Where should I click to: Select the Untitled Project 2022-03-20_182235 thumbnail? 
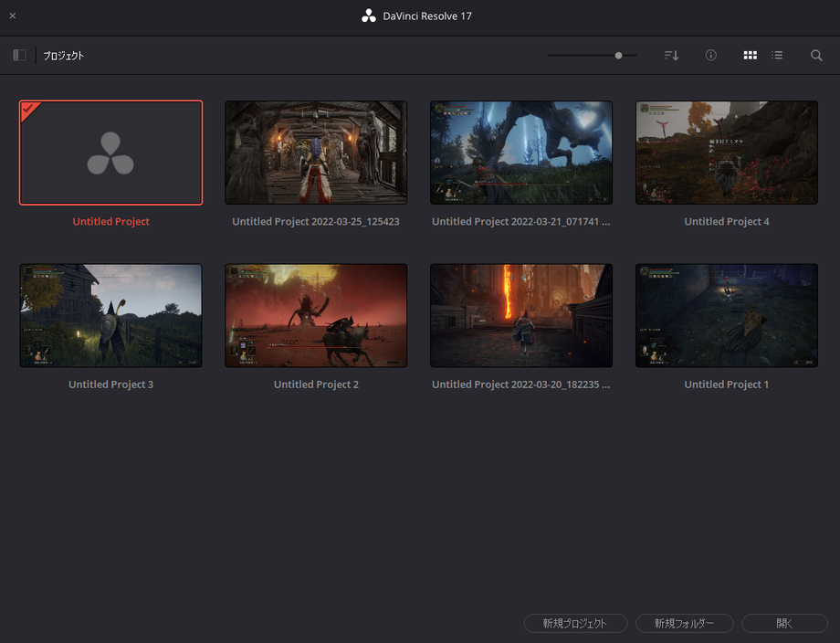(521, 316)
